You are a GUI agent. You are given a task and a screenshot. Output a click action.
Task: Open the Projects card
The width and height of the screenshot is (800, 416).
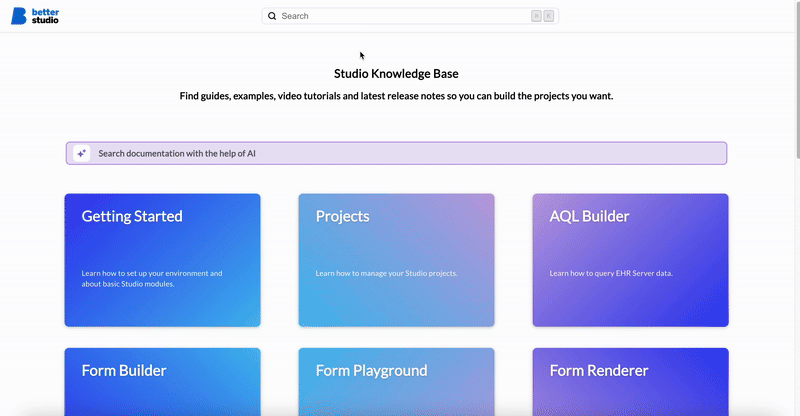pyautogui.click(x=396, y=260)
